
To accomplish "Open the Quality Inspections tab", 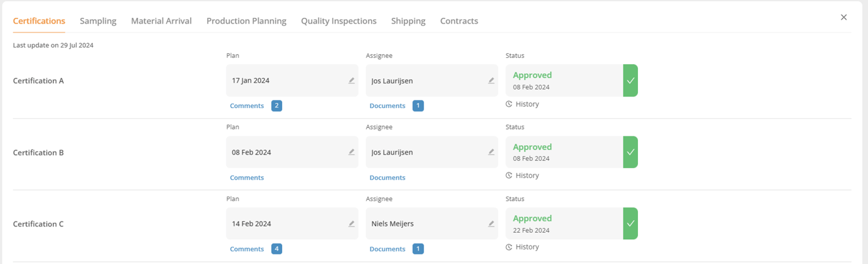I will (339, 21).
